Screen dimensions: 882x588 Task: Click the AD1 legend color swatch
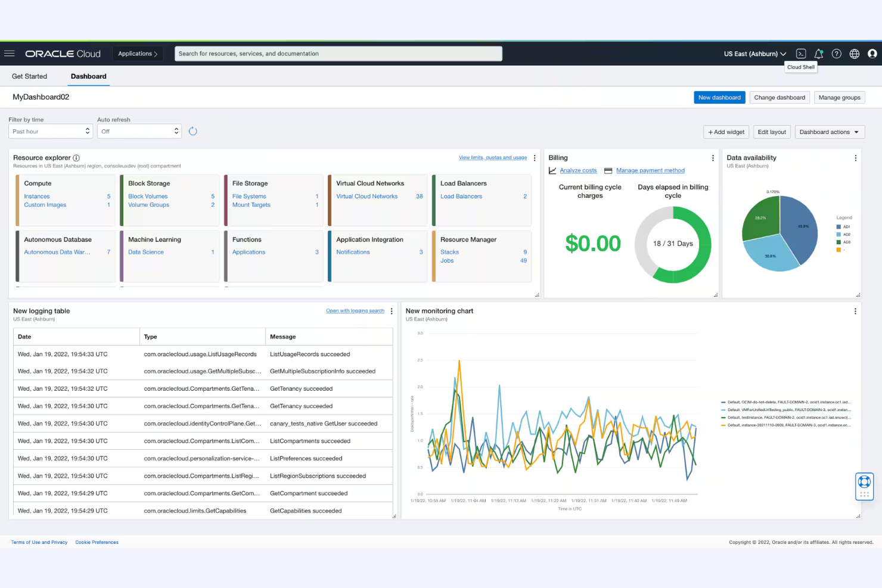pos(839,227)
